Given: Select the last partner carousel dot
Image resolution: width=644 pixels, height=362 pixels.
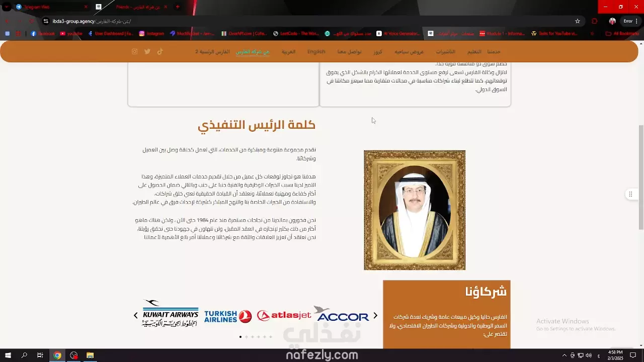Looking at the screenshot, I should [x=271, y=337].
